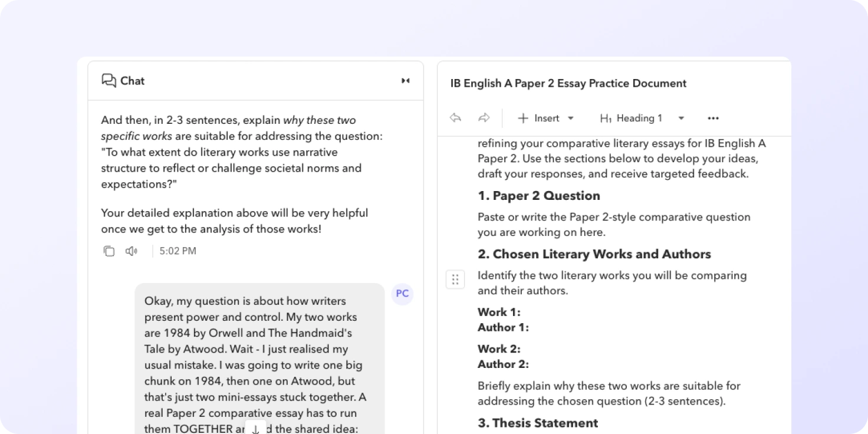The height and width of the screenshot is (434, 868).
Task: Play the message aloud with speaker icon
Action: coord(131,251)
